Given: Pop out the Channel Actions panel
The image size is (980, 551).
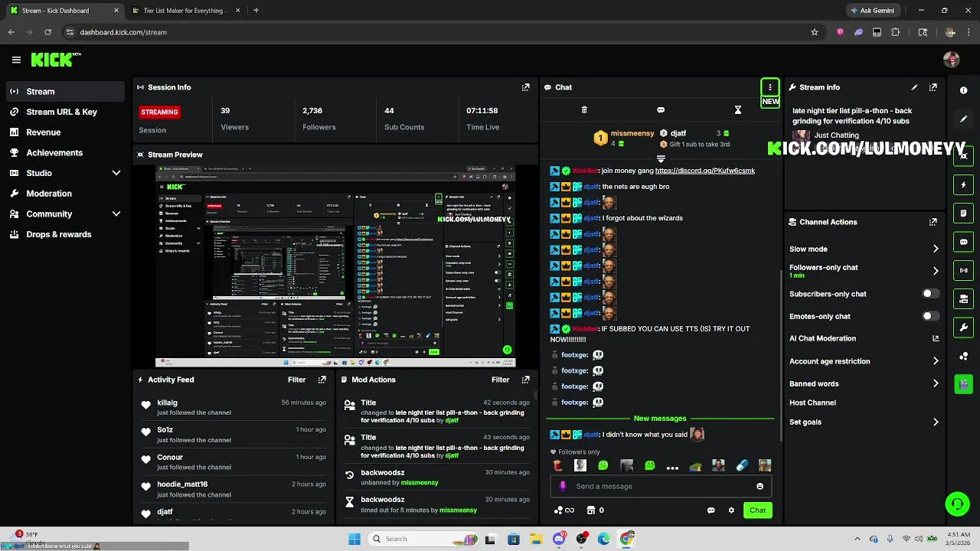Looking at the screenshot, I should point(933,222).
